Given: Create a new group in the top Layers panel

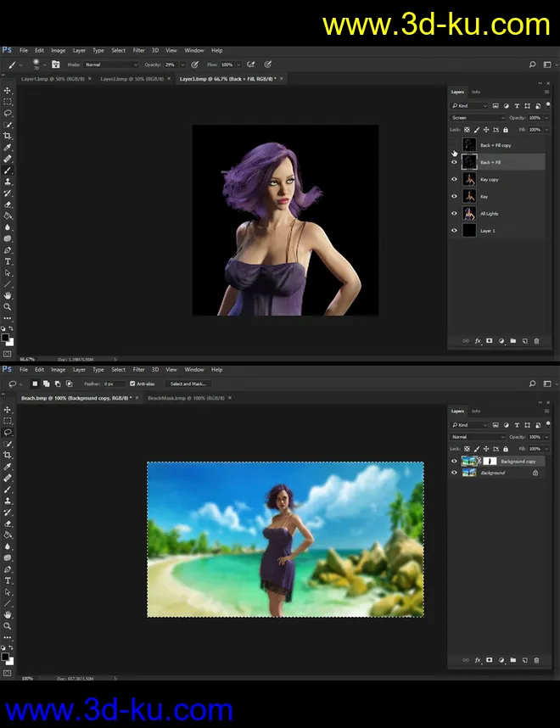Looking at the screenshot, I should coord(512,340).
